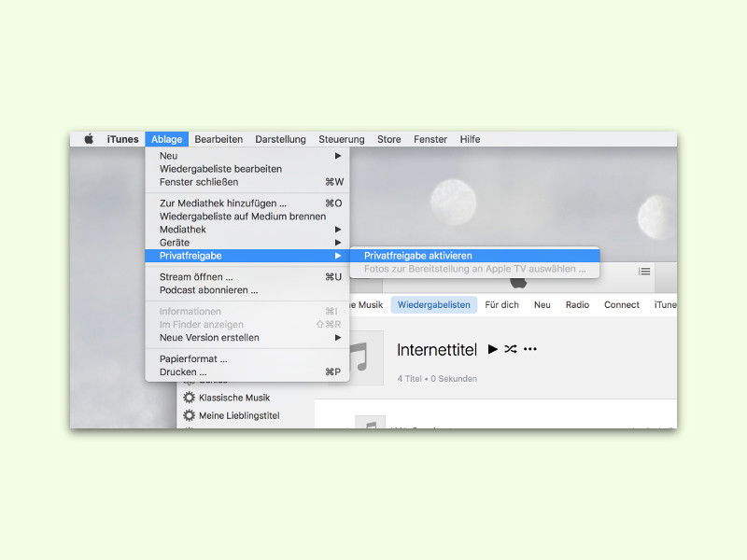
Task: Choose Wiedergabeliste bearbeiten
Action: tap(247, 169)
